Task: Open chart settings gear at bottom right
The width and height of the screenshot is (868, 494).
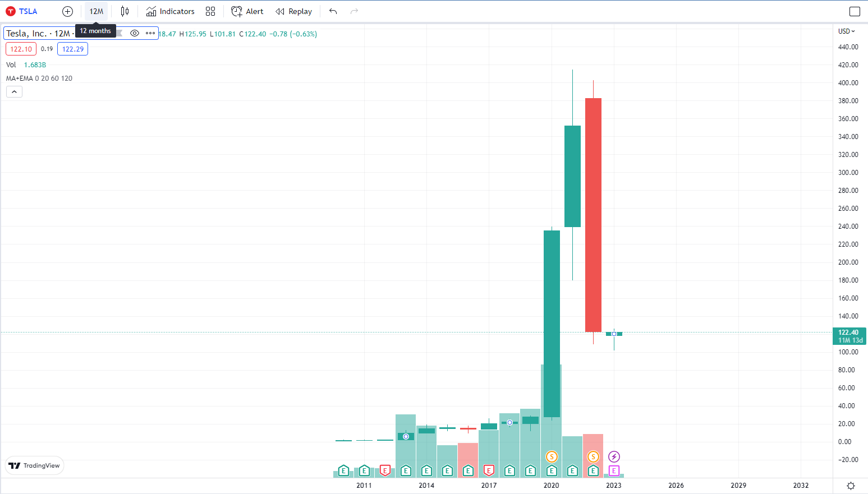Action: (x=851, y=486)
